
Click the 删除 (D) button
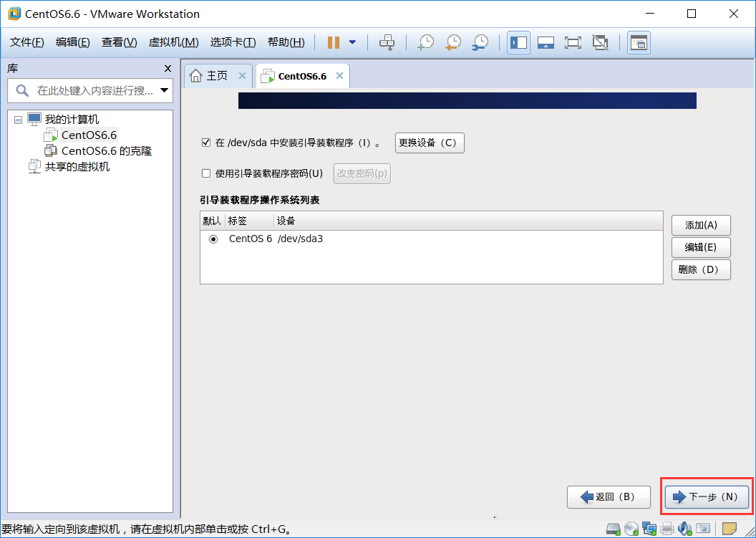[701, 270]
